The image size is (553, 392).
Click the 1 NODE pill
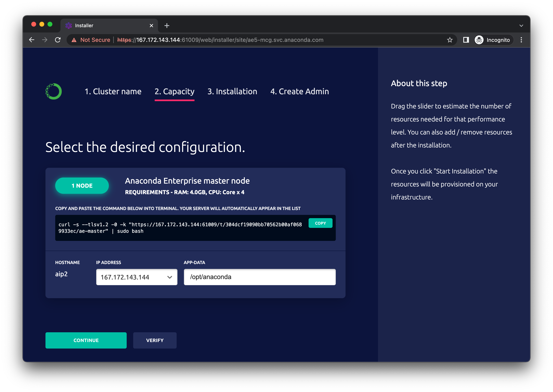82,186
